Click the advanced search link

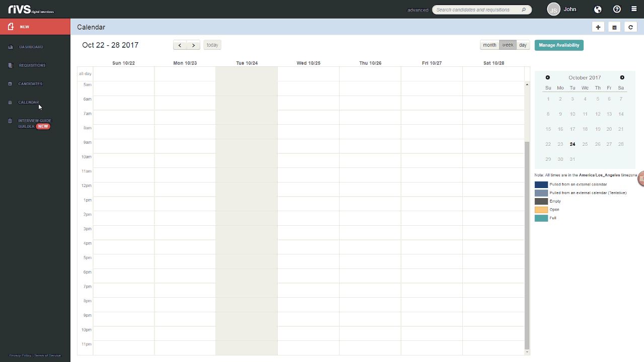click(x=418, y=10)
